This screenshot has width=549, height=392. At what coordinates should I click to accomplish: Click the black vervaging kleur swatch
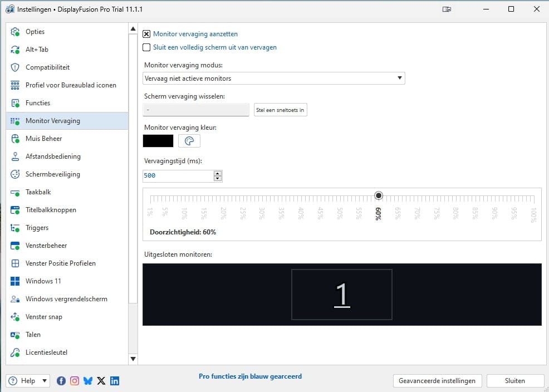(x=158, y=141)
